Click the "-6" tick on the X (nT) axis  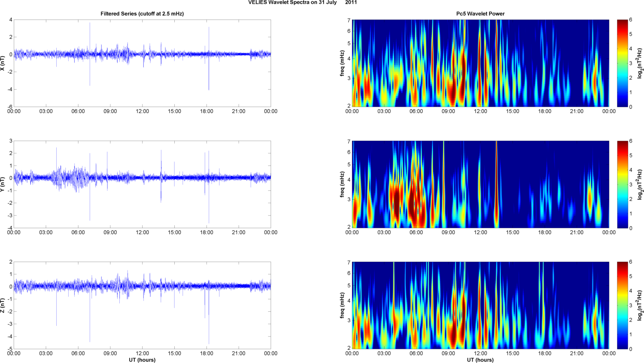click(9, 107)
